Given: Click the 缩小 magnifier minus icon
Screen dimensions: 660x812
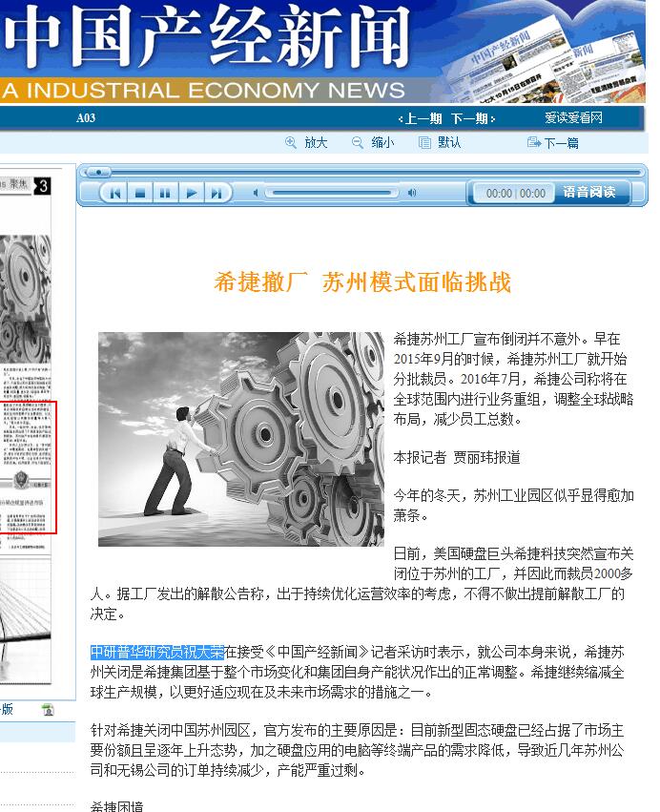Looking at the screenshot, I should point(358,142).
